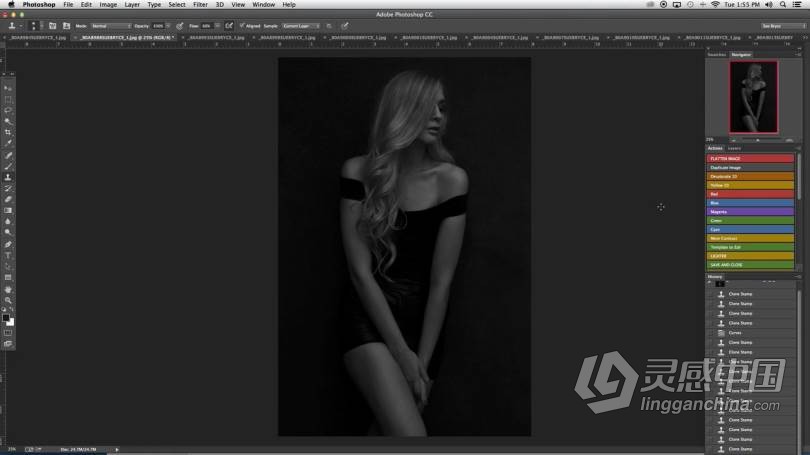Image resolution: width=810 pixels, height=455 pixels.
Task: Select the History Brush tool
Action: click(x=8, y=188)
